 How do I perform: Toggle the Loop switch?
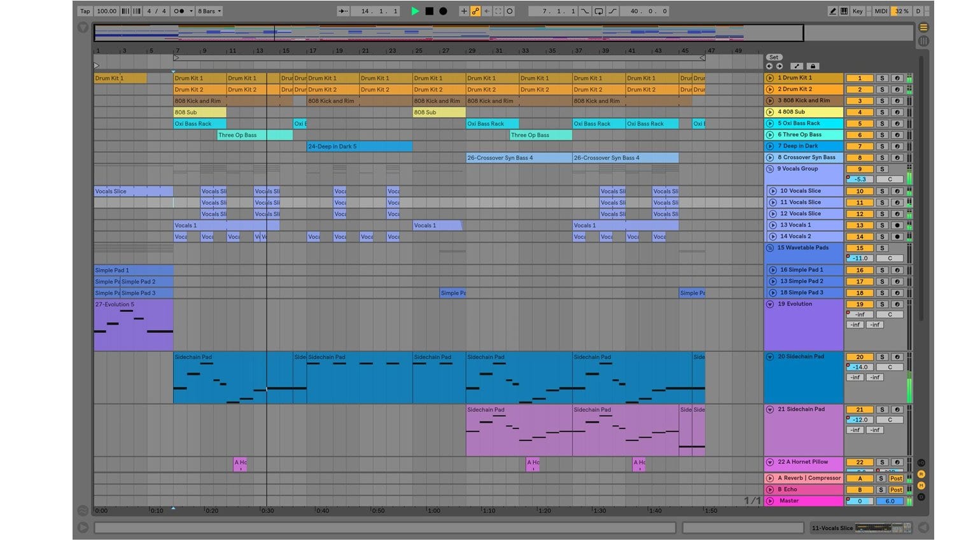[599, 11]
